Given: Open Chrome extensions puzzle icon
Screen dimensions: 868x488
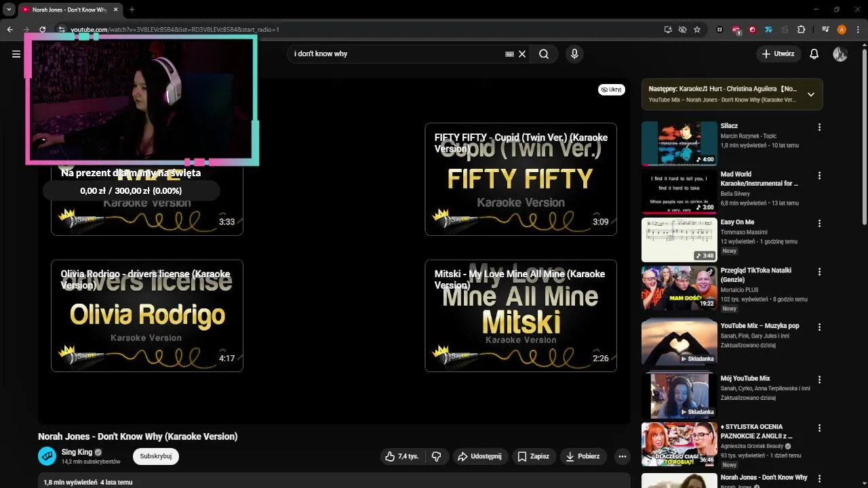Looking at the screenshot, I should pos(801,29).
